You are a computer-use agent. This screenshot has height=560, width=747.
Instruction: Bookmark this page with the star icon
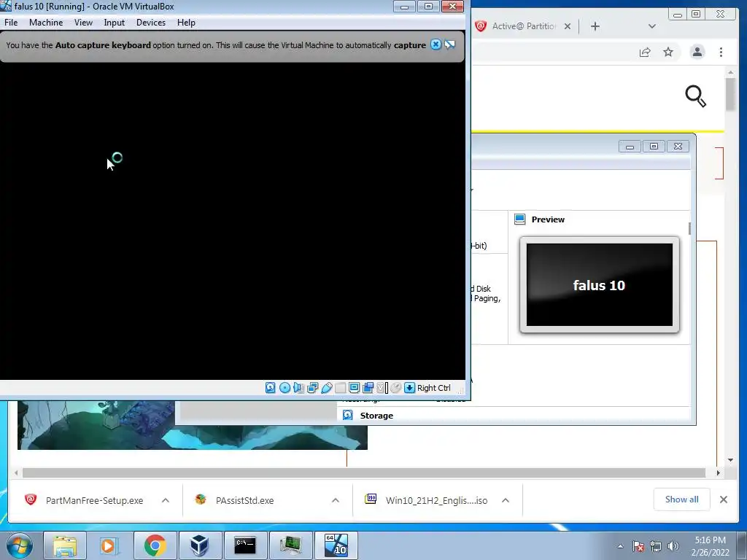tap(668, 52)
